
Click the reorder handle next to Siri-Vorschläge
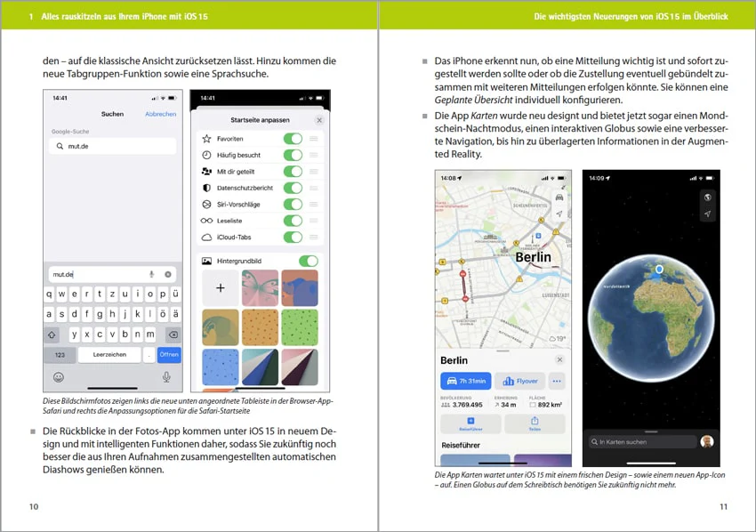(x=314, y=205)
